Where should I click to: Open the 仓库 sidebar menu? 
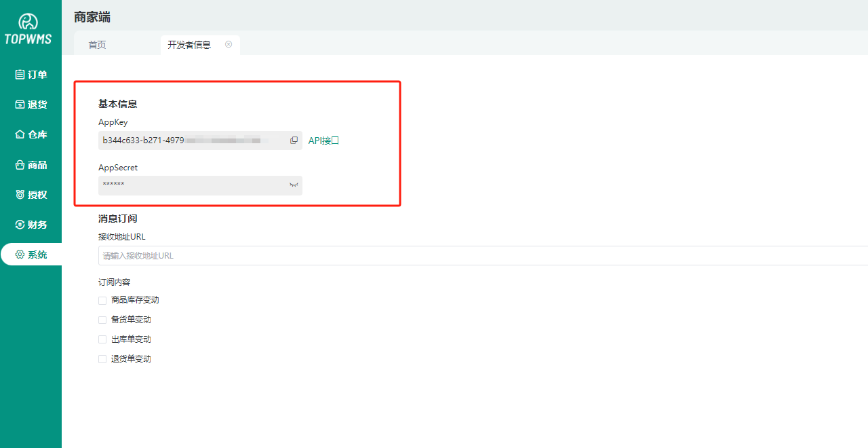click(31, 134)
